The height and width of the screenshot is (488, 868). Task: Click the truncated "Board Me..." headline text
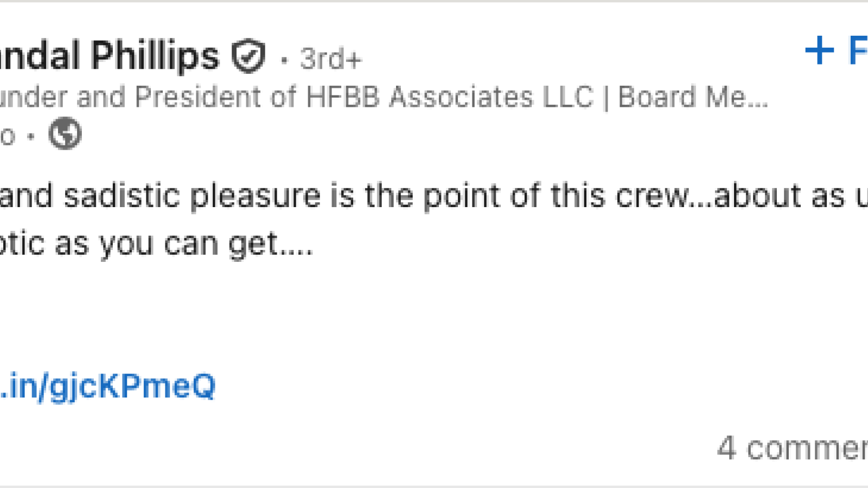point(693,98)
